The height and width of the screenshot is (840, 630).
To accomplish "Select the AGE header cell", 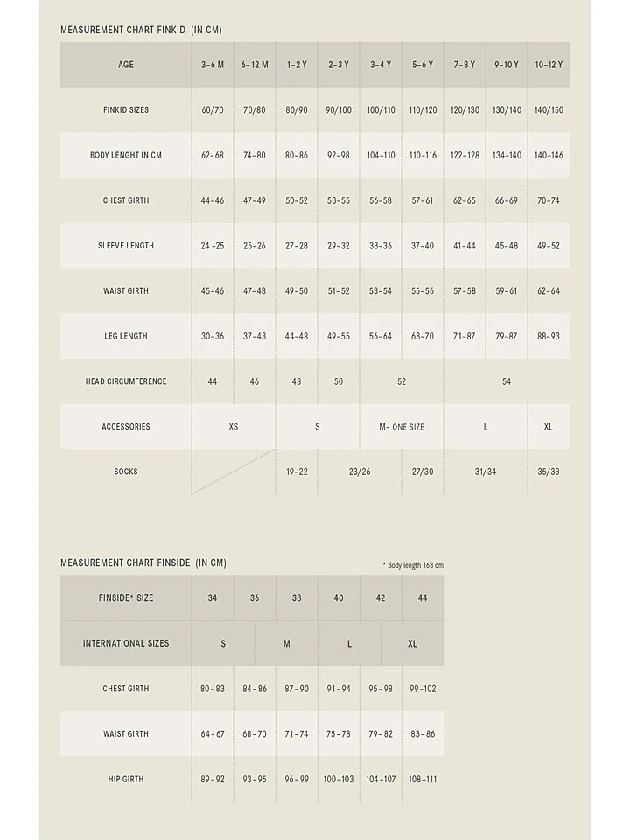I will pyautogui.click(x=126, y=65).
